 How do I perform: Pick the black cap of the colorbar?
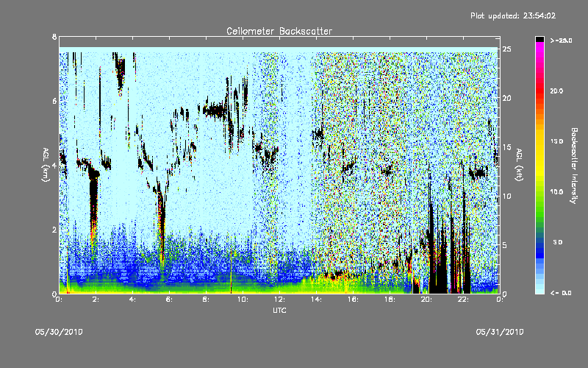click(x=539, y=39)
